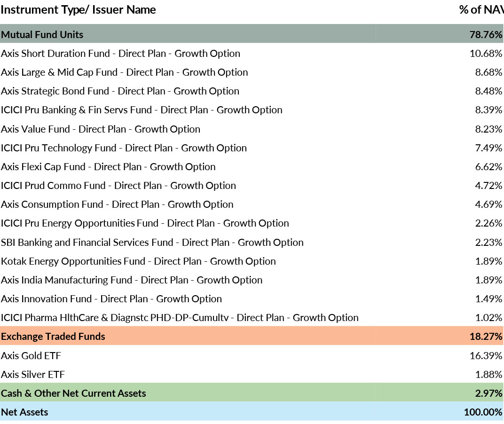Click the "Instrument Type/ Issuer Name" column header
Viewport: 504px width, 424px height.
tap(78, 10)
